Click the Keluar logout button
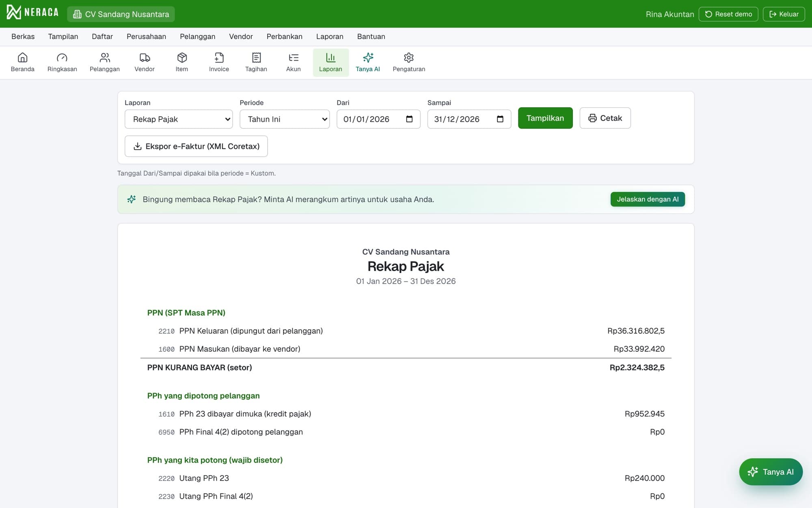Viewport: 812px width, 508px height. click(x=784, y=14)
